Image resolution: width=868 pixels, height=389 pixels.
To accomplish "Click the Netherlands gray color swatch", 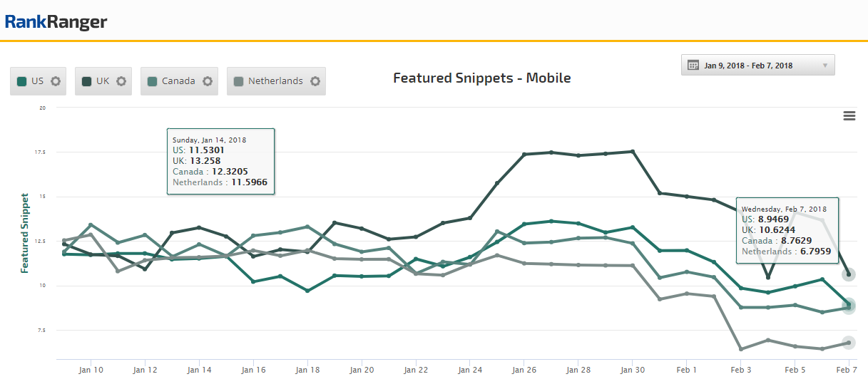I will point(239,81).
